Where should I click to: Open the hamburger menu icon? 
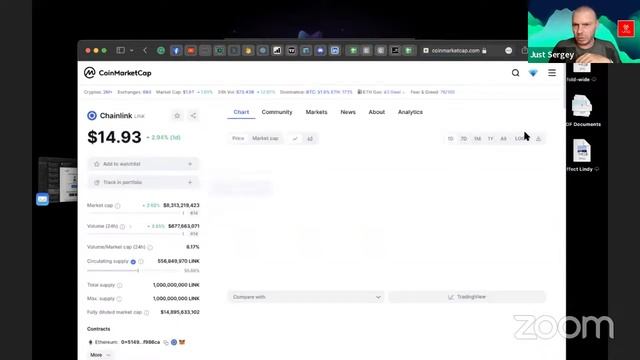pos(552,73)
